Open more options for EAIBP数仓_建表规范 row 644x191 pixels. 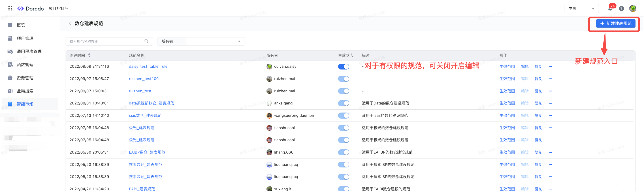coord(550,152)
